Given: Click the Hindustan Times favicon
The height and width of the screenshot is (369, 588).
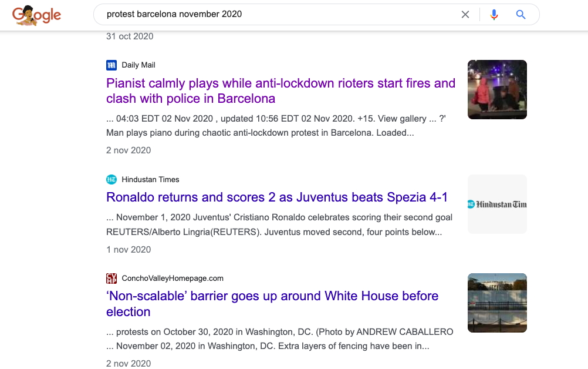Looking at the screenshot, I should pyautogui.click(x=111, y=180).
